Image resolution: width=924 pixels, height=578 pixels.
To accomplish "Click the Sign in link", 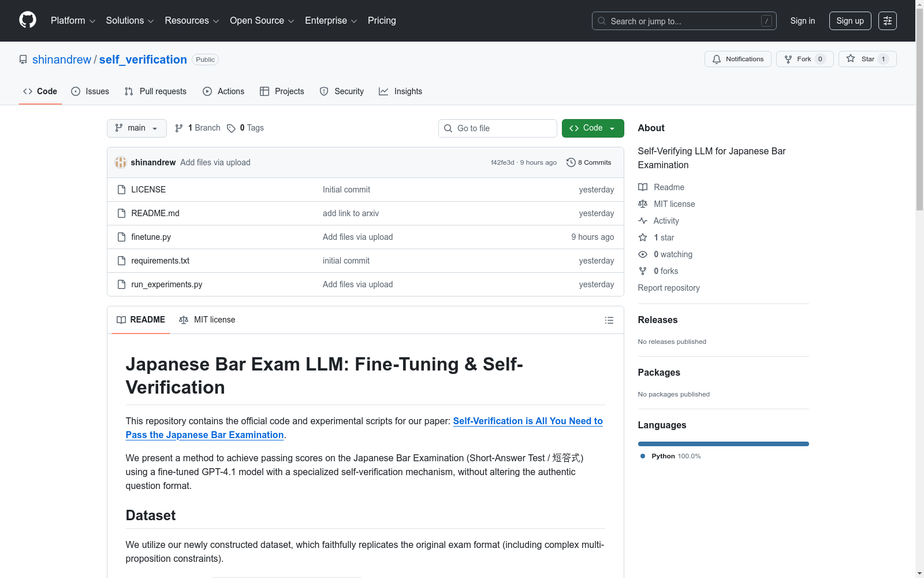I will point(803,21).
